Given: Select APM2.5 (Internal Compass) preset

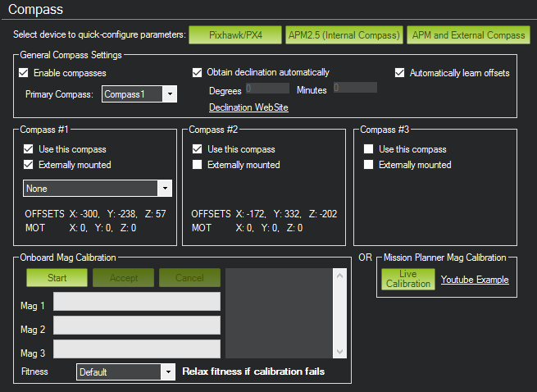Looking at the screenshot, I should tap(344, 35).
